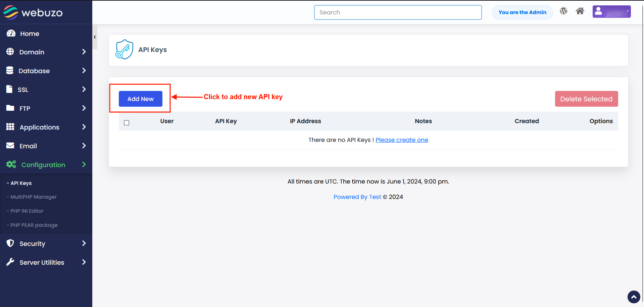The width and height of the screenshot is (644, 307).
Task: Open MultiPHP Manager in sidebar
Action: pyautogui.click(x=34, y=197)
